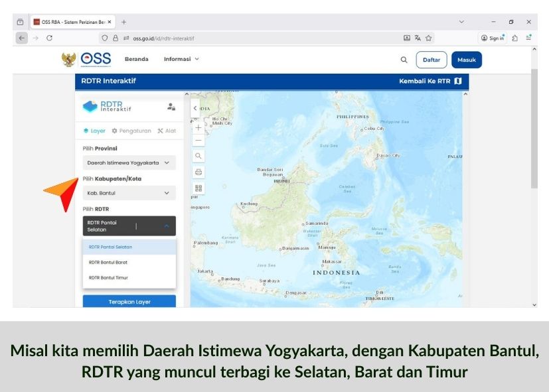
Task: Click the map print icon
Action: click(198, 172)
